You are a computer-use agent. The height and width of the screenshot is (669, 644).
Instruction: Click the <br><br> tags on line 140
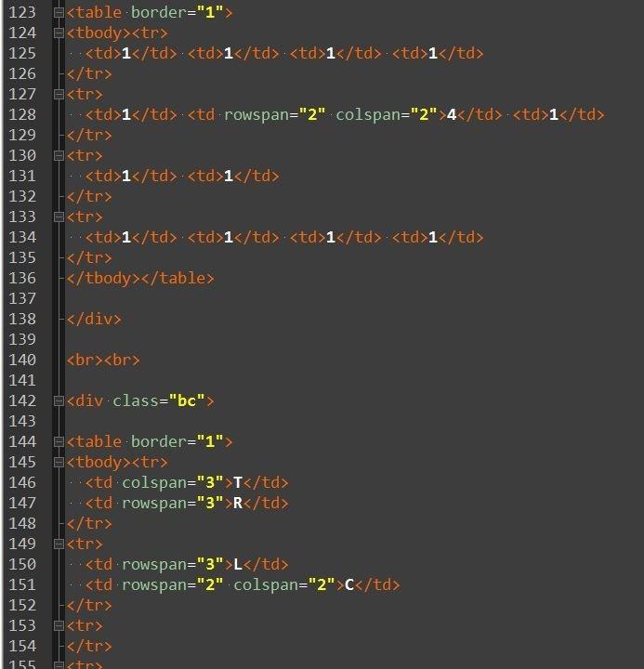tap(103, 361)
